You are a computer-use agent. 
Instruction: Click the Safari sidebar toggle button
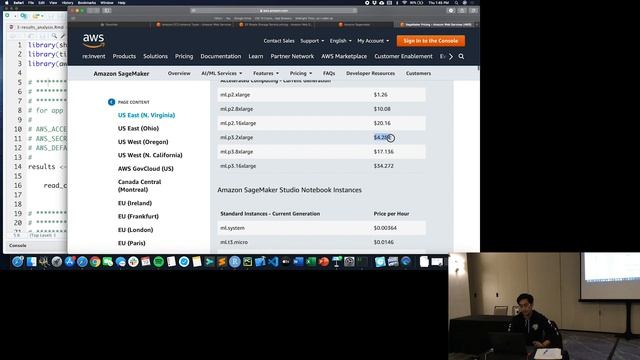tap(107, 11)
